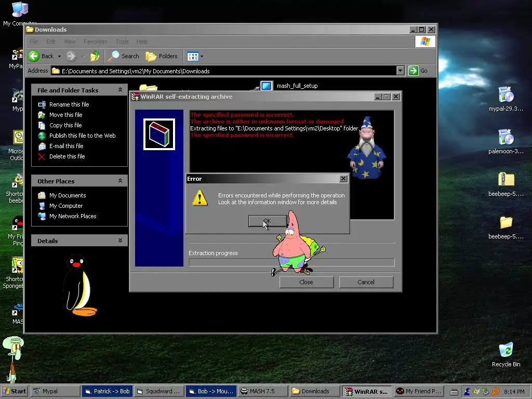532x399 pixels.
Task: Open the View menu
Action: tap(70, 42)
